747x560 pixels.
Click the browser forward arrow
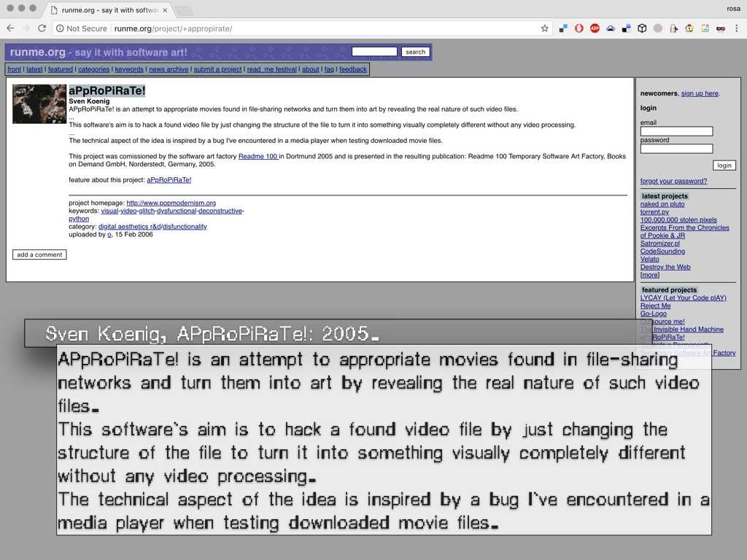pos(26,28)
